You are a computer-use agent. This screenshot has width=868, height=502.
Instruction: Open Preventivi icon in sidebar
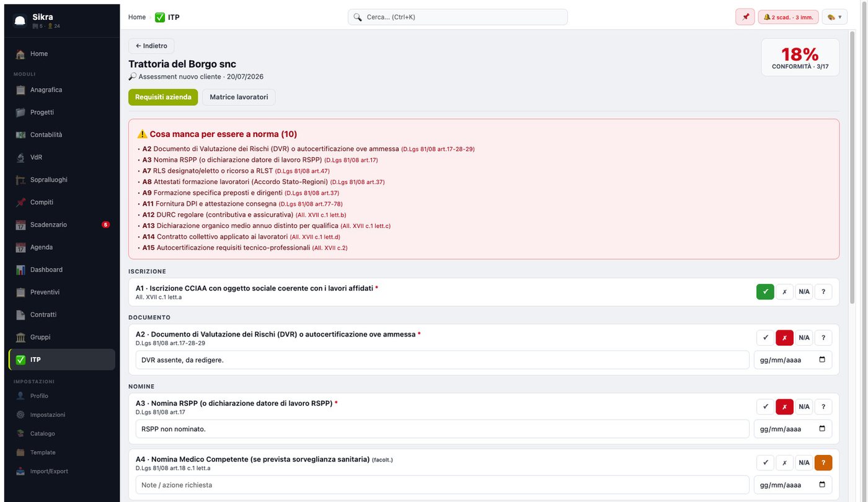20,292
